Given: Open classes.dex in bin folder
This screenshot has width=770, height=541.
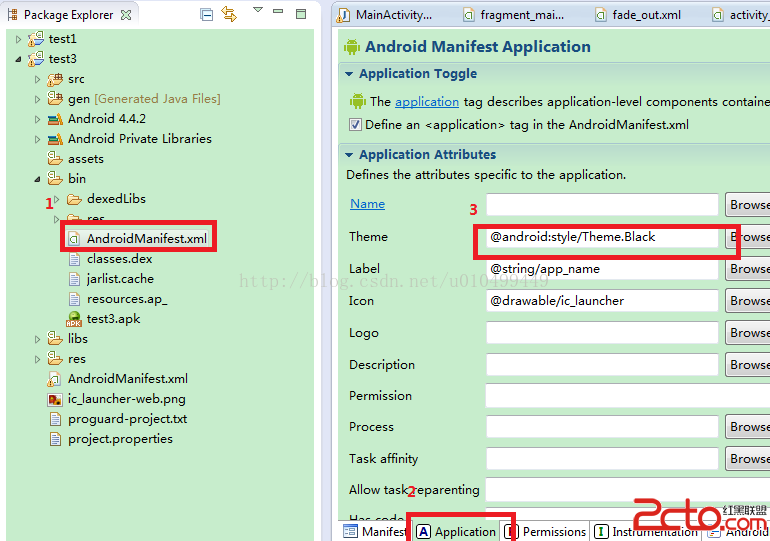Looking at the screenshot, I should click(x=119, y=259).
